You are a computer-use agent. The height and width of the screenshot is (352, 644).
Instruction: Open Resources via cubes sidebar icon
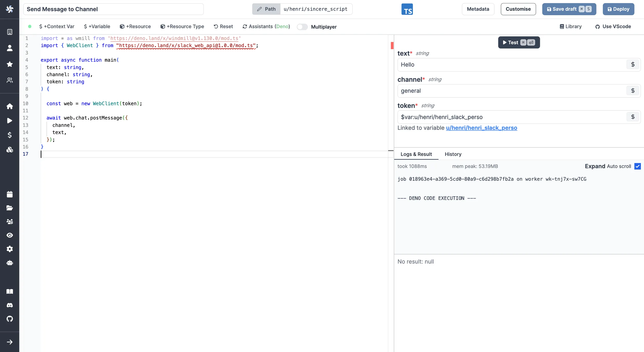pos(10,149)
